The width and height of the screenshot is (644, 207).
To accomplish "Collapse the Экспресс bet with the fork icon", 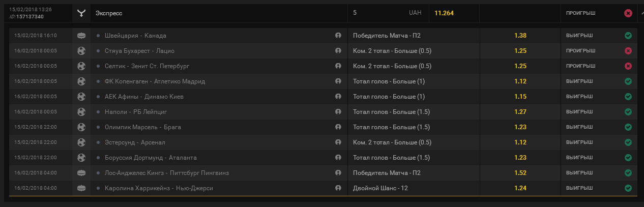I will (81, 13).
